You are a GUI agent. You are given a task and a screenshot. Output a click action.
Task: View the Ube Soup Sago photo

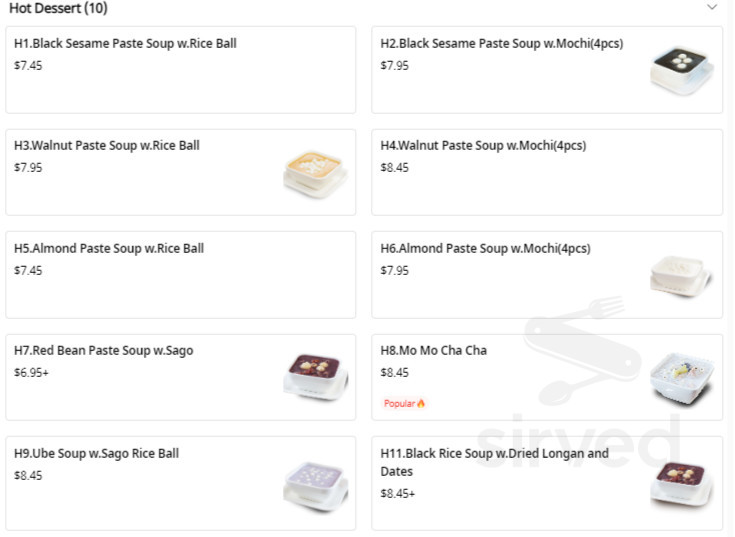[x=315, y=480]
